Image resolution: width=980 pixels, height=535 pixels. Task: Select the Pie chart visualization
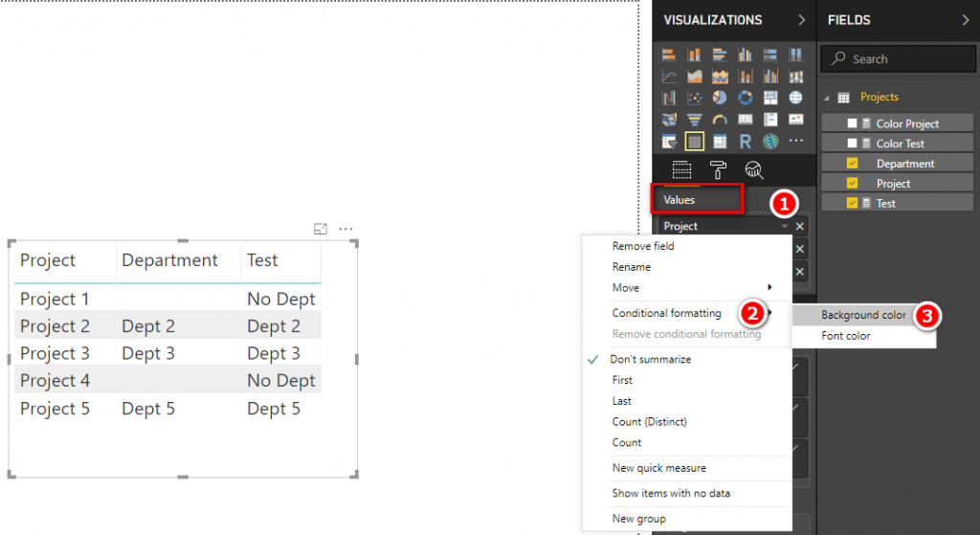click(x=720, y=98)
